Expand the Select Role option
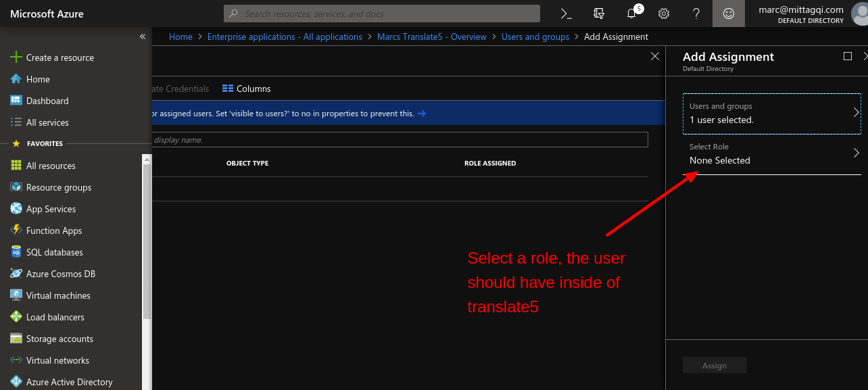 772,154
